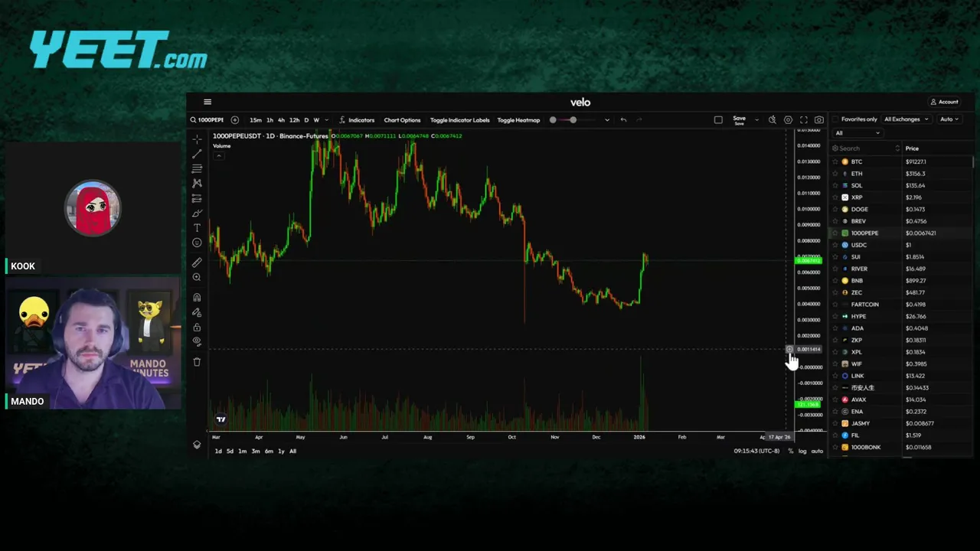Select the Text annotation tool

point(197,228)
